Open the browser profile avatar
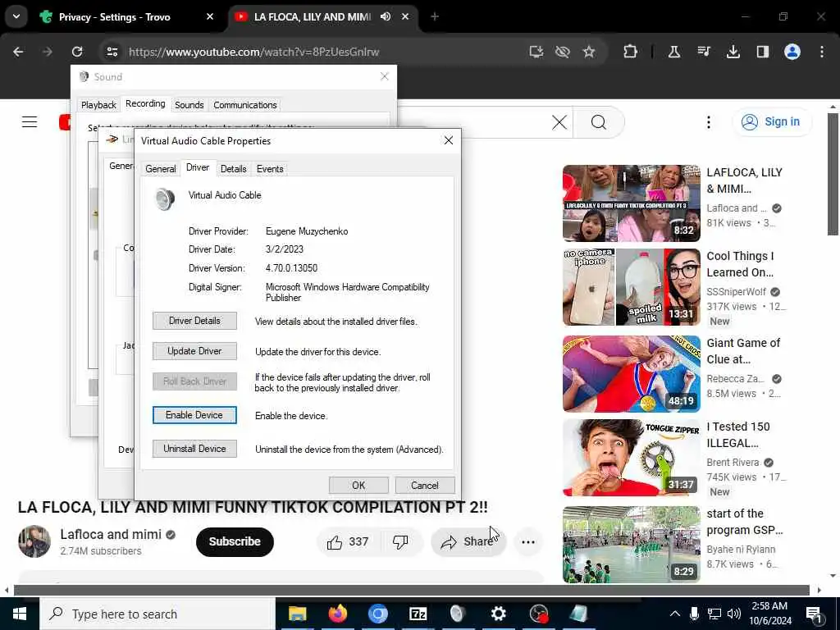The height and width of the screenshot is (630, 840). pyautogui.click(x=792, y=52)
